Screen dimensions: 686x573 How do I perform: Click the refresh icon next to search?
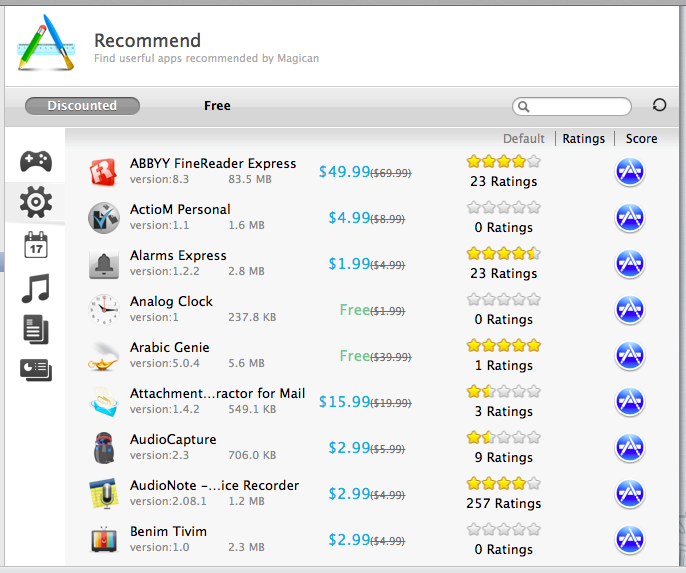pyautogui.click(x=659, y=105)
